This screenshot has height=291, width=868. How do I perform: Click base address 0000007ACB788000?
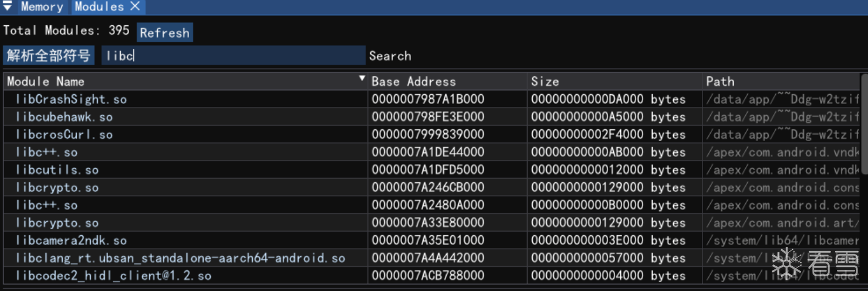(x=428, y=275)
